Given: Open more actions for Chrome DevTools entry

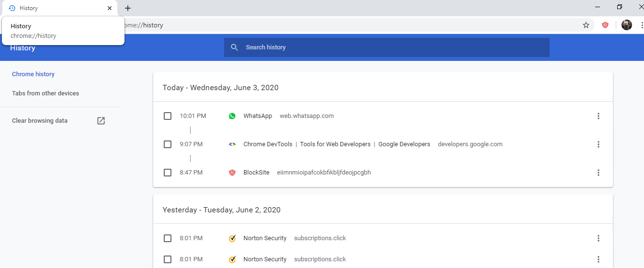Looking at the screenshot, I should pos(598,144).
